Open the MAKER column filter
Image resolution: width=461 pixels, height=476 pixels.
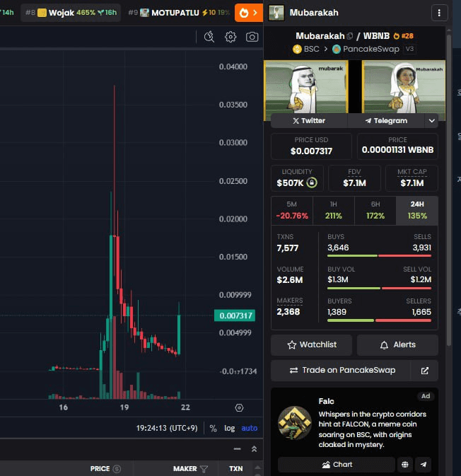click(204, 468)
